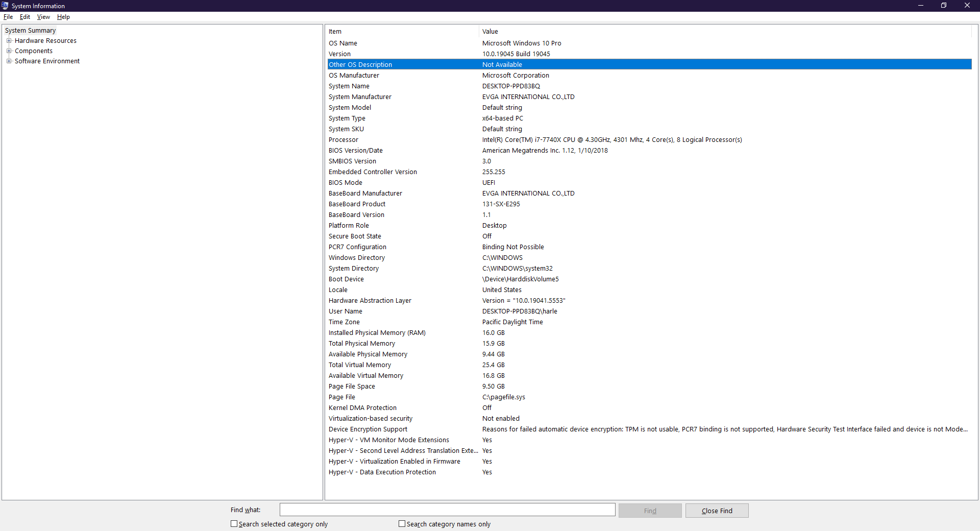
Task: Select the Total Virtual Memory row
Action: 649,365
